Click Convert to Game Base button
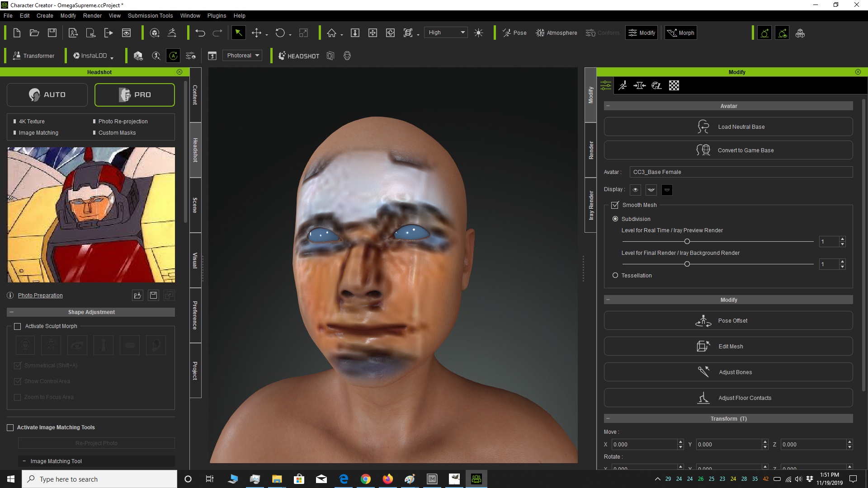This screenshot has height=488, width=868. [728, 150]
